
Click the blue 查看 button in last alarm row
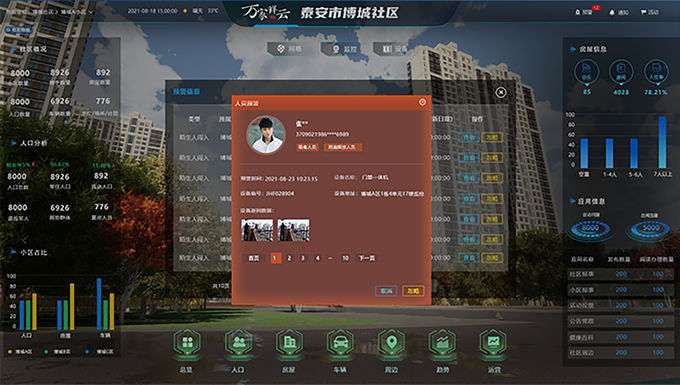(469, 258)
